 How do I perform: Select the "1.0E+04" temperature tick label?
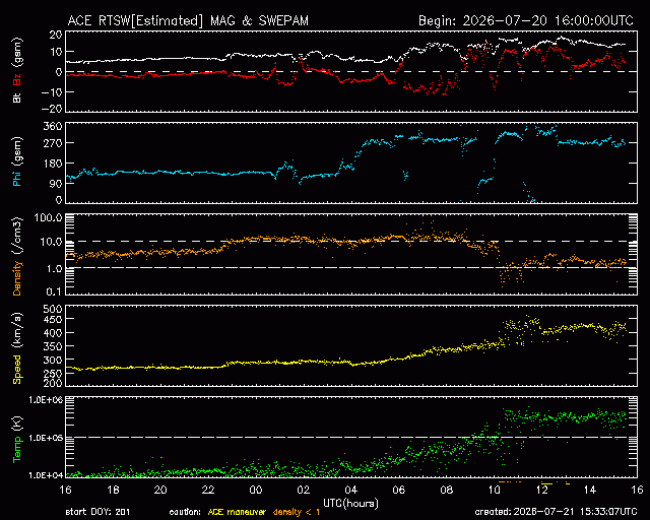pos(46,475)
